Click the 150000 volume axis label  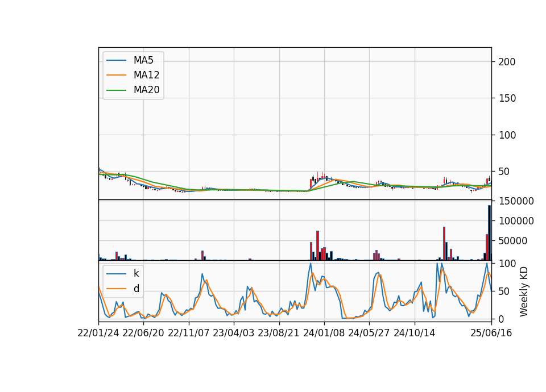tap(516, 201)
